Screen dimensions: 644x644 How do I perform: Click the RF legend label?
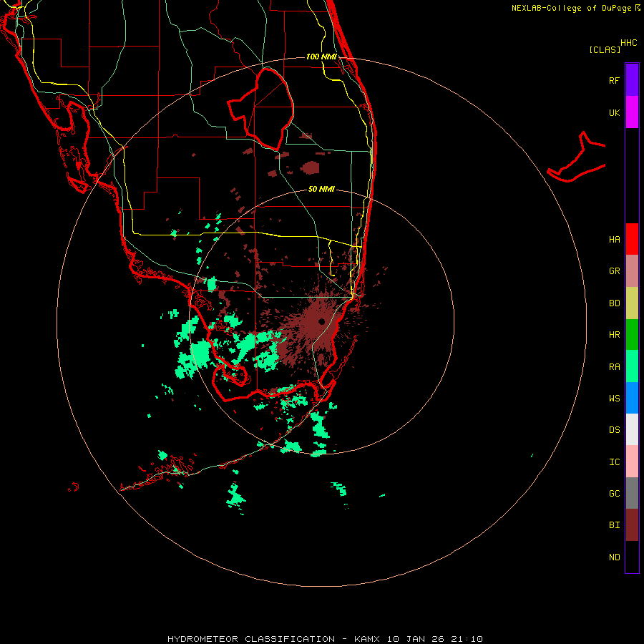pos(614,80)
